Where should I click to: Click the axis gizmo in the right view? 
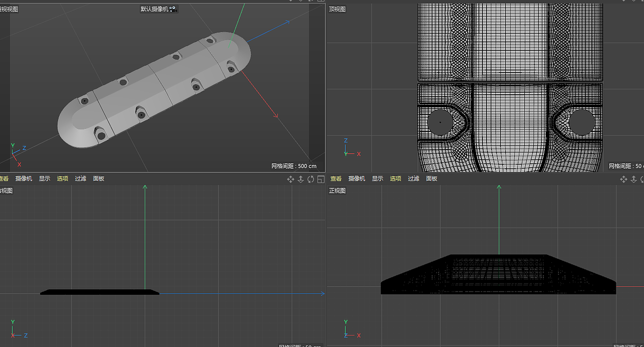click(x=19, y=328)
